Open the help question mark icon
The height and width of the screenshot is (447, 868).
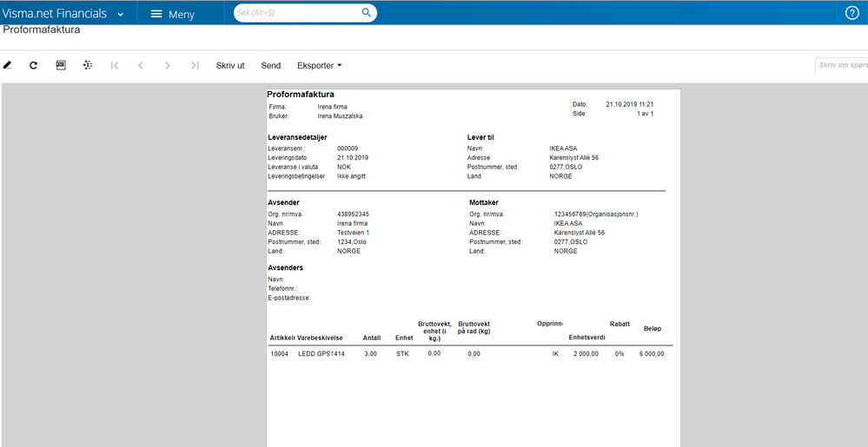(852, 13)
